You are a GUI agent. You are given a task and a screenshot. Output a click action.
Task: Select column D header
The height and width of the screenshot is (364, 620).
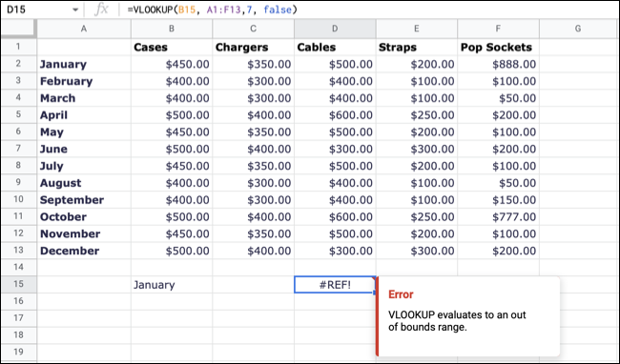(335, 29)
